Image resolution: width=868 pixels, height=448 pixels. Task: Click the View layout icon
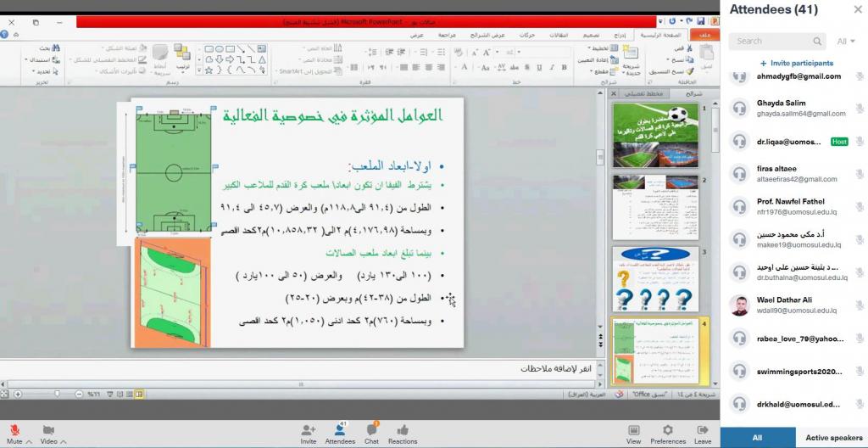click(x=633, y=430)
